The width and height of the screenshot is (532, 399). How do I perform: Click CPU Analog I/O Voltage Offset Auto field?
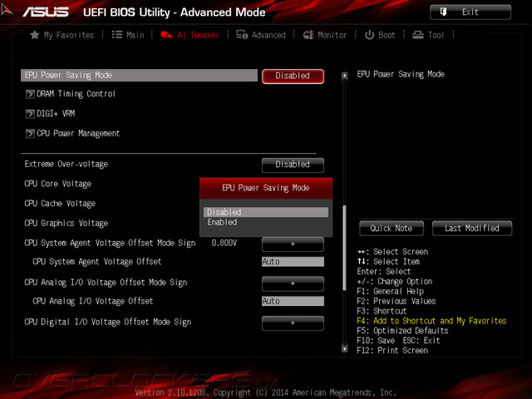(x=293, y=301)
